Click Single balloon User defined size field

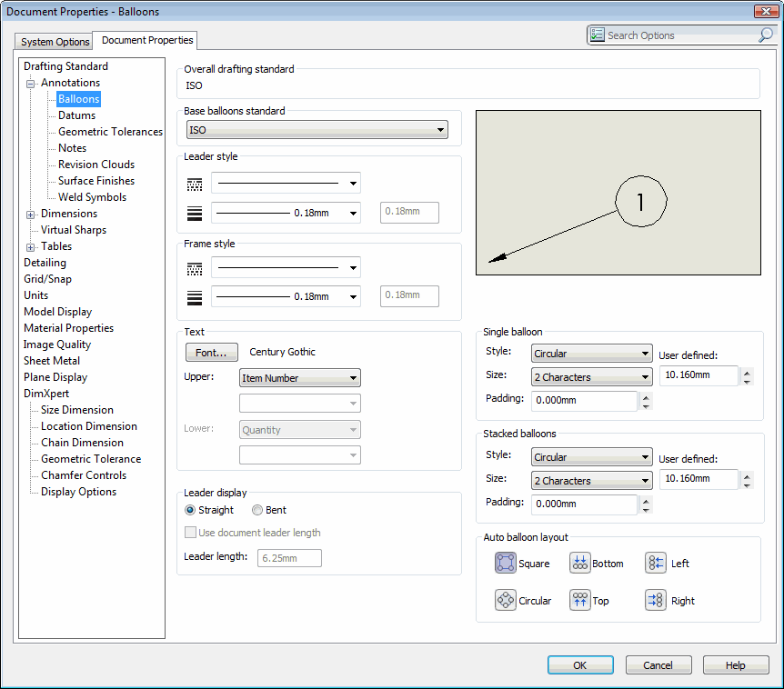click(x=699, y=375)
